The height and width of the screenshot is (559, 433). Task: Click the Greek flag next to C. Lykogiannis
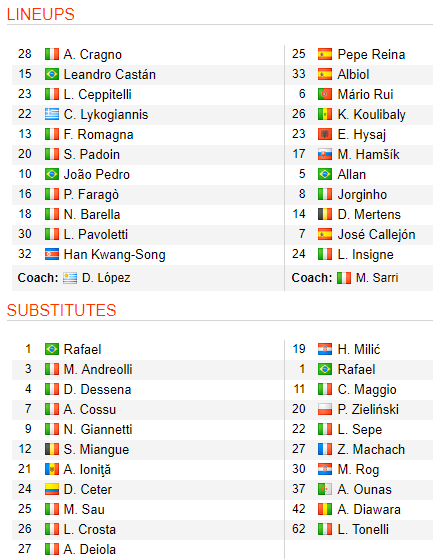[52, 114]
